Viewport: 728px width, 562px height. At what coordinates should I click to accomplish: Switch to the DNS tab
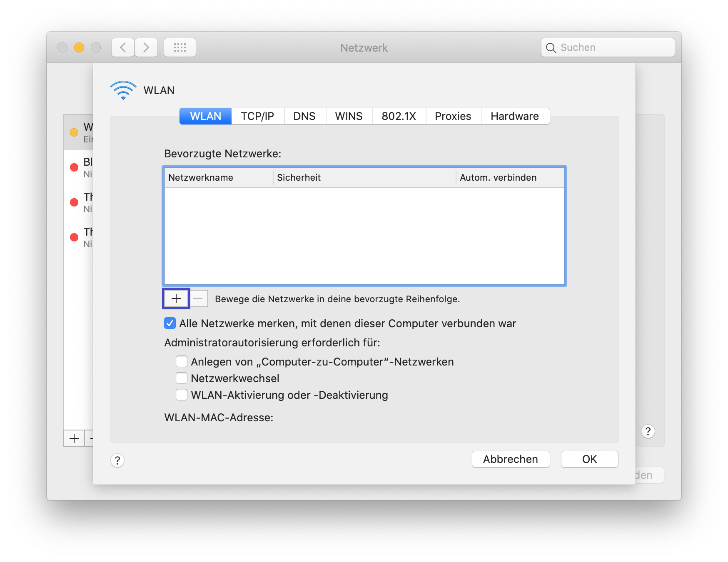[x=304, y=116]
